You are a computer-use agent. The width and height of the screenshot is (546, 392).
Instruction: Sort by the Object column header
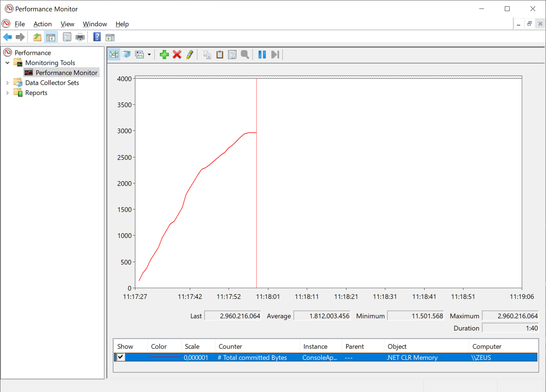pos(427,346)
